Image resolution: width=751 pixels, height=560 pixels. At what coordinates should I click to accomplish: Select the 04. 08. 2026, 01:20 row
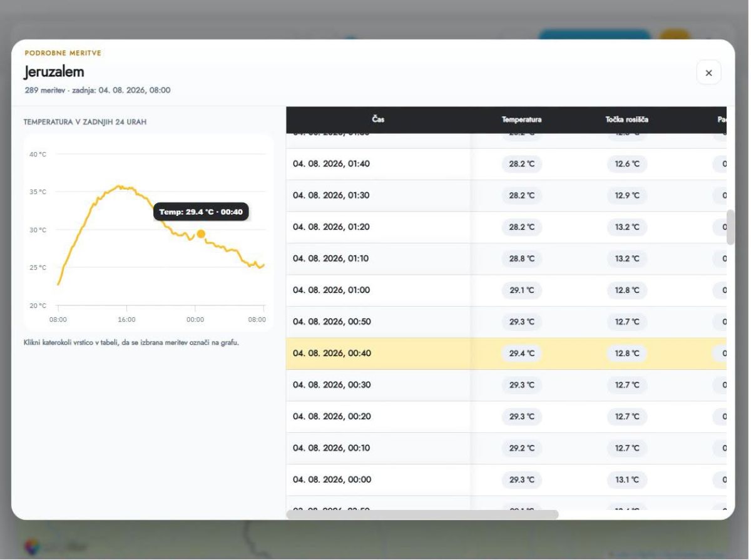506,227
